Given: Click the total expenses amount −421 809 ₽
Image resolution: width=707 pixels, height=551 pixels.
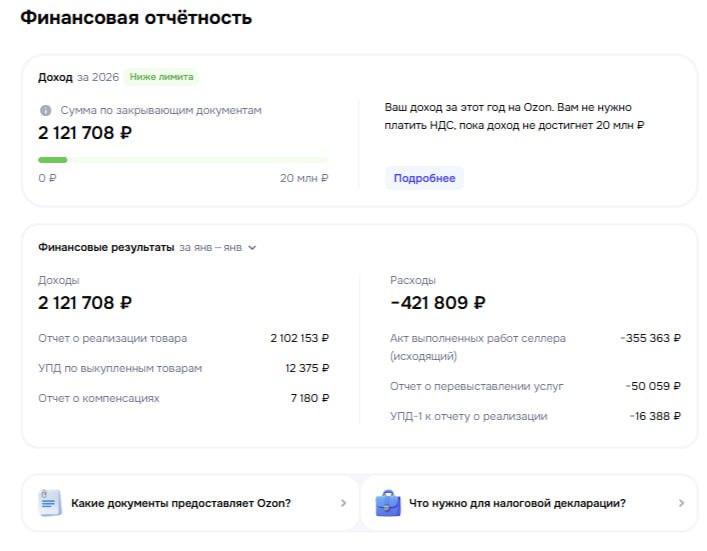Looking at the screenshot, I should [x=438, y=302].
